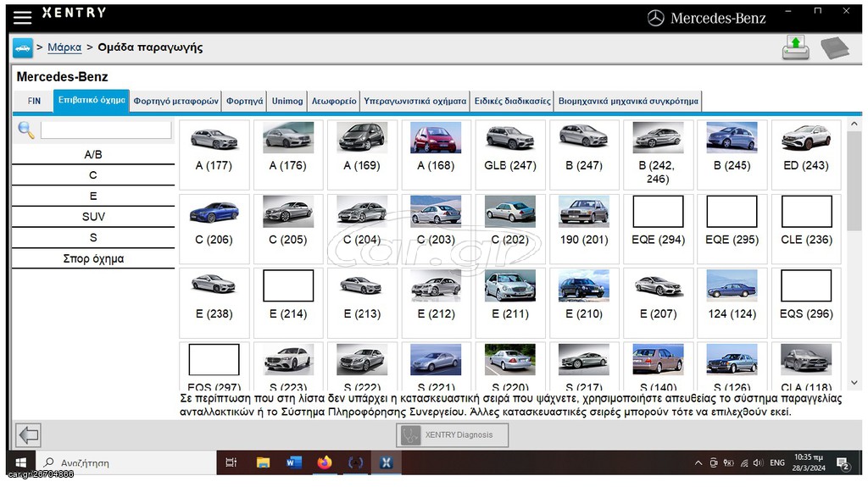The image size is (868, 487).
Task: Choose the A (169) vehicle tile
Action: (x=362, y=154)
